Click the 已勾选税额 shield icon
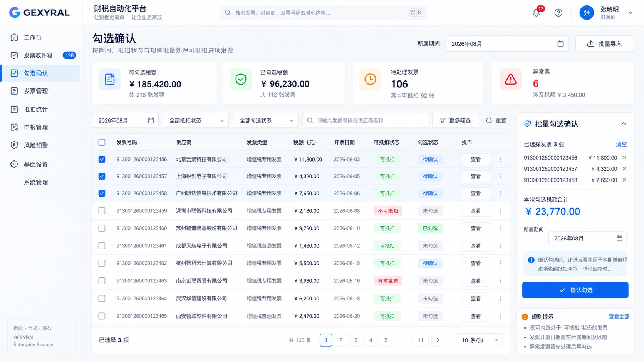This screenshot has height=362, width=644. coord(241,80)
